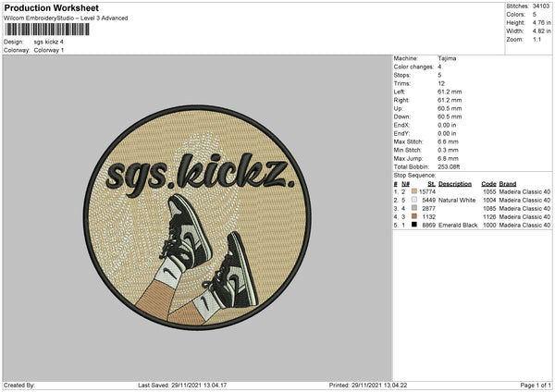Click the Natural White color swatch
The image size is (555, 392).
click(414, 200)
